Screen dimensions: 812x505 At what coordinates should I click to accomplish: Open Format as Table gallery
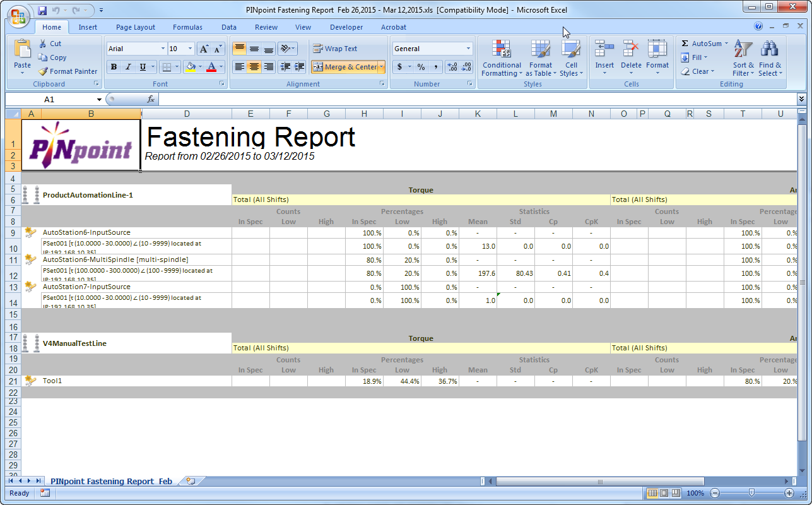click(541, 58)
